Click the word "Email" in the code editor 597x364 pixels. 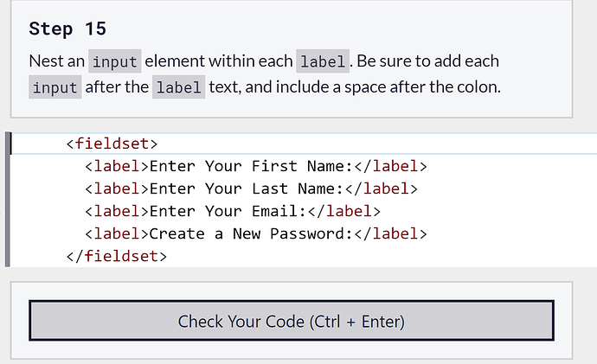pyautogui.click(x=275, y=211)
